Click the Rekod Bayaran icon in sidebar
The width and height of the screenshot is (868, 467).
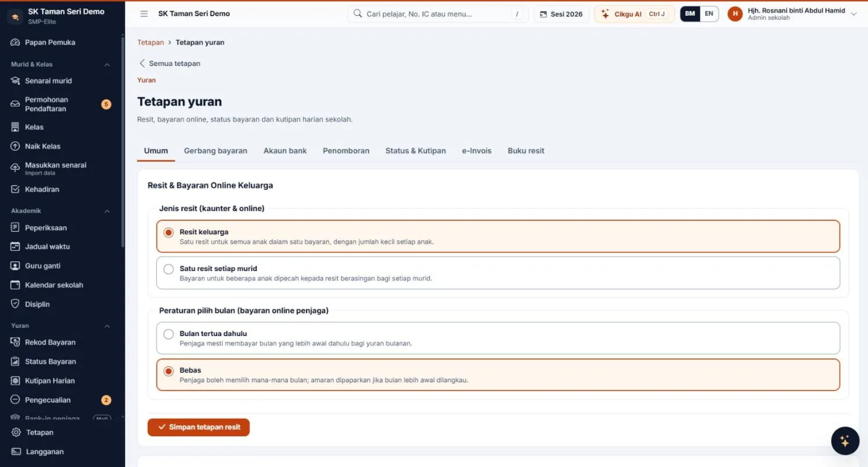pyautogui.click(x=16, y=342)
